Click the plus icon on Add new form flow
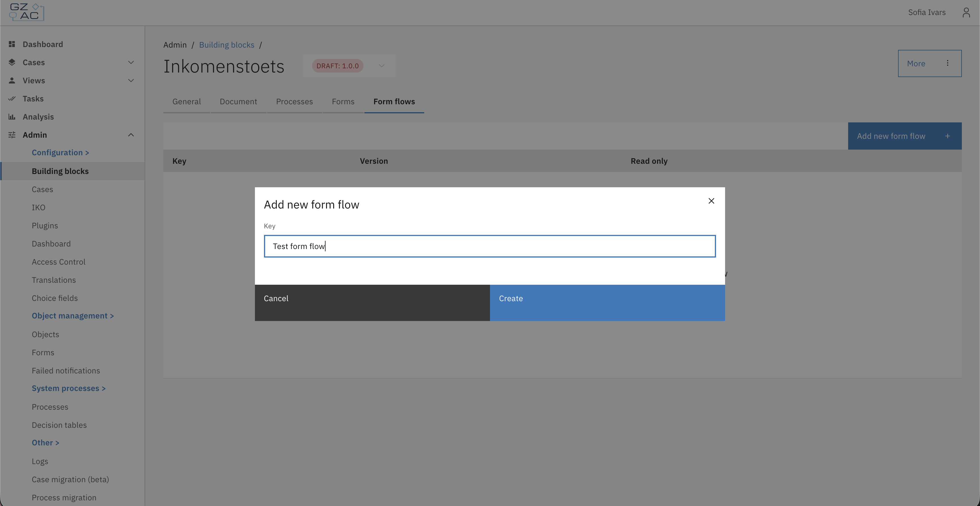The width and height of the screenshot is (980, 506). coord(948,136)
